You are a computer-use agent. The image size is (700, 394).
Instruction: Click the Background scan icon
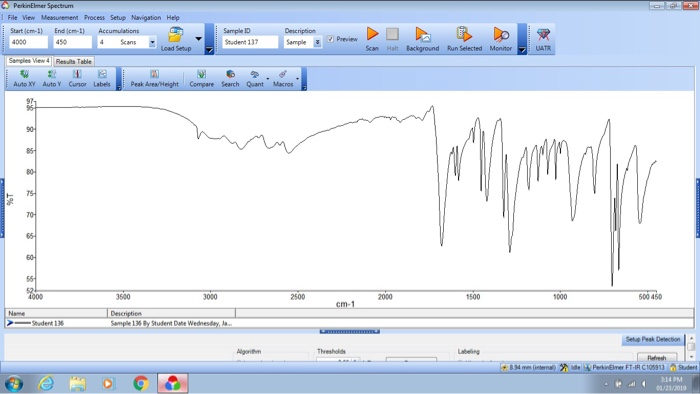pos(422,39)
